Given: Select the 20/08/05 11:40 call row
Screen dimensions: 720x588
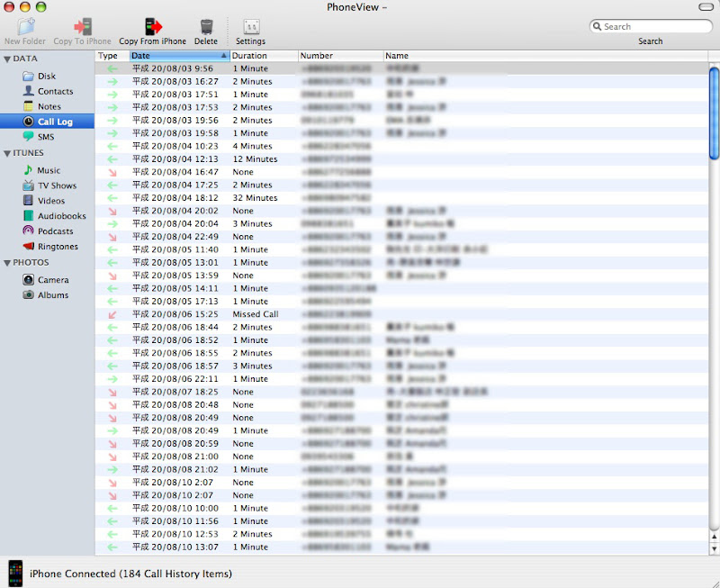Looking at the screenshot, I should [x=401, y=250].
